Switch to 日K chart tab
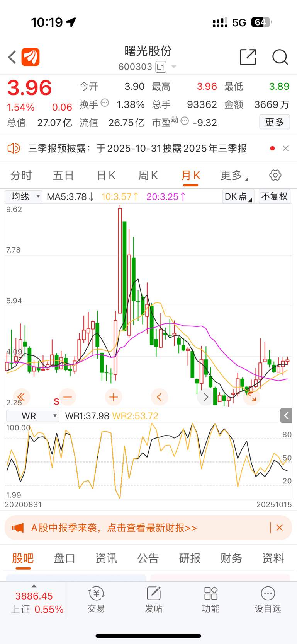Viewport: 297px width, 644px height. [106, 176]
